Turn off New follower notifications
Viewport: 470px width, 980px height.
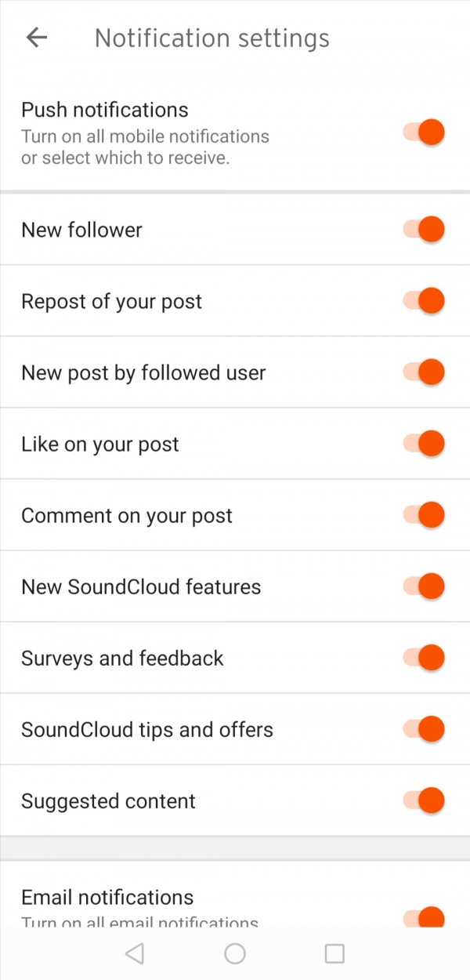[x=425, y=230]
